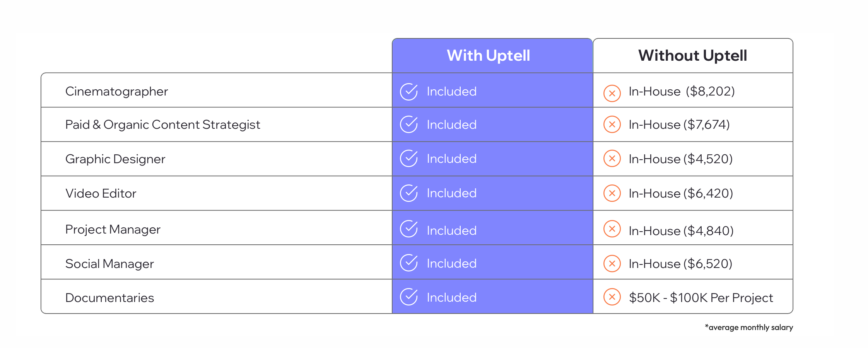Click the checkmark icon in Social Manager row
The width and height of the screenshot is (868, 348).
(408, 263)
